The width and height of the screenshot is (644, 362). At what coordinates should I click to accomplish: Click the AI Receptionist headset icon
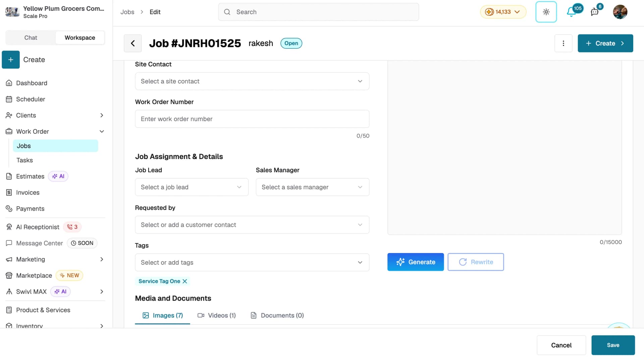click(9, 227)
